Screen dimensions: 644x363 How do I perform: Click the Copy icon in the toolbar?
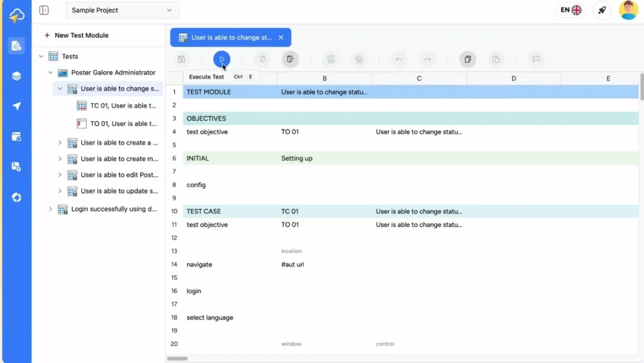467,59
